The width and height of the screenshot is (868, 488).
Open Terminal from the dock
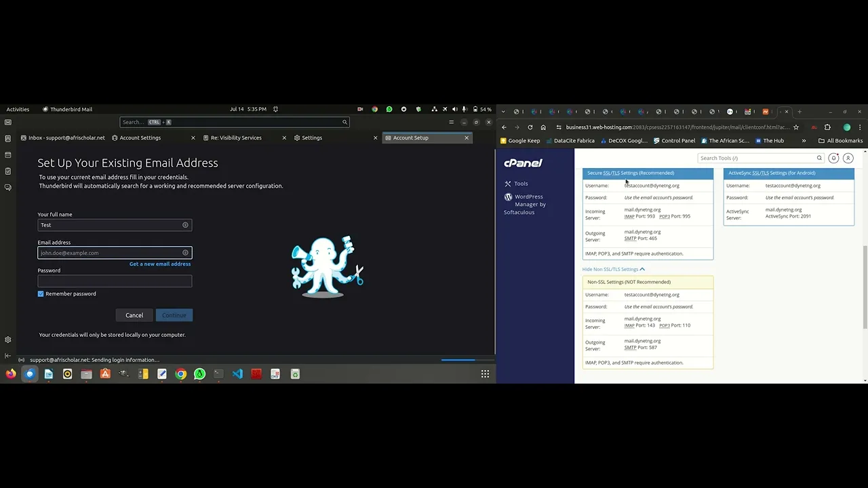(218, 373)
